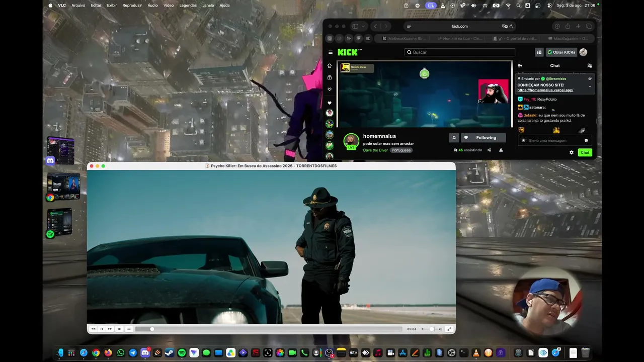
Task: Click the Kick search field 'Buscar'
Action: [x=460, y=52]
